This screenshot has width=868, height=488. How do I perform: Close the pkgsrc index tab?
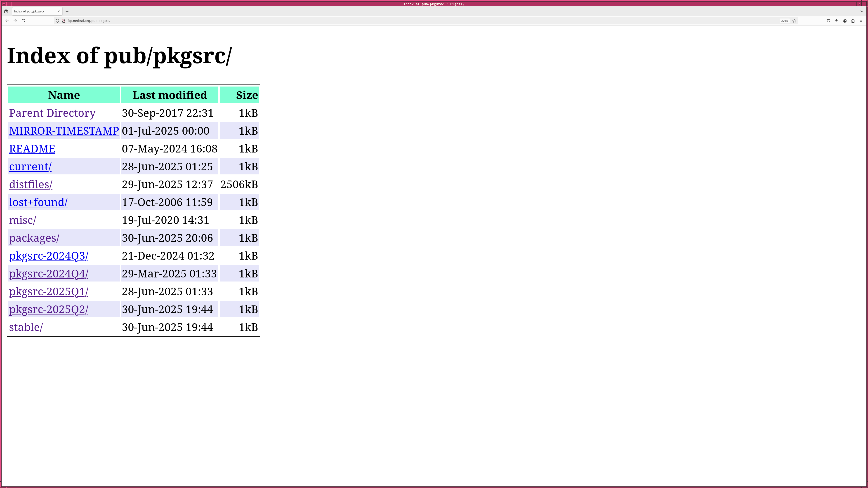pyautogui.click(x=59, y=12)
